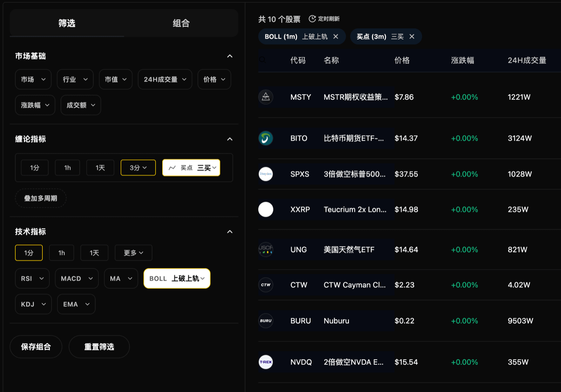Click the USCF logo beside UNG

click(x=266, y=249)
